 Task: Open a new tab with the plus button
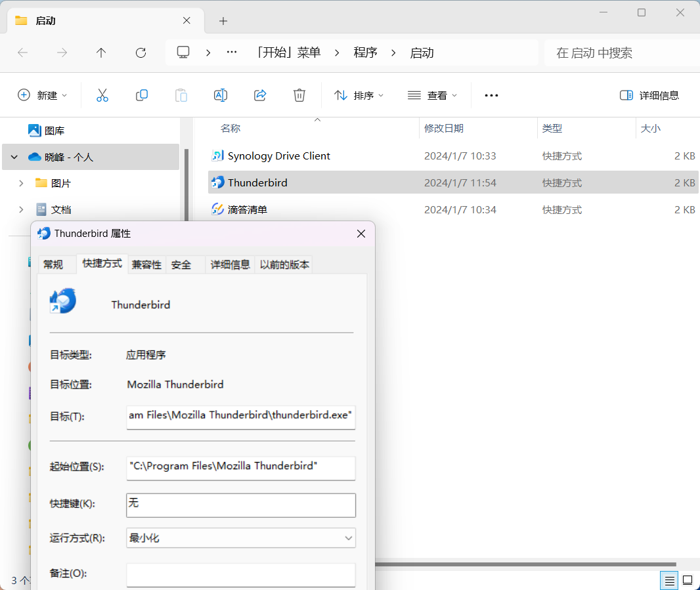click(223, 20)
